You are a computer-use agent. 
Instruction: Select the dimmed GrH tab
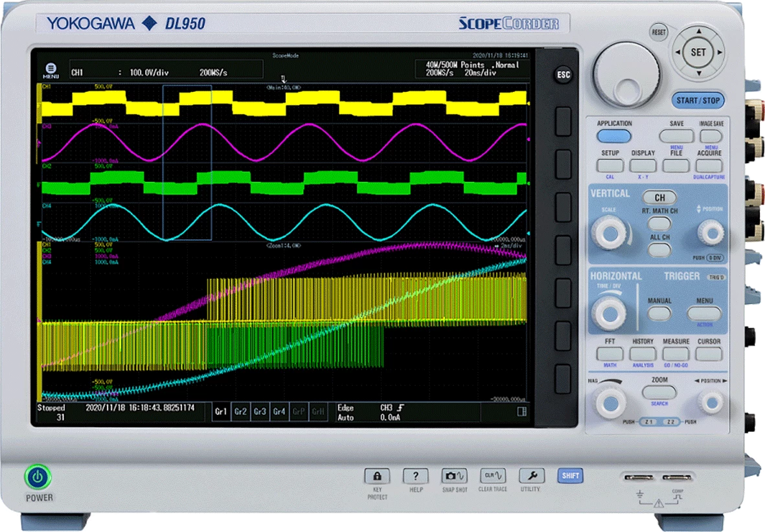317,412
